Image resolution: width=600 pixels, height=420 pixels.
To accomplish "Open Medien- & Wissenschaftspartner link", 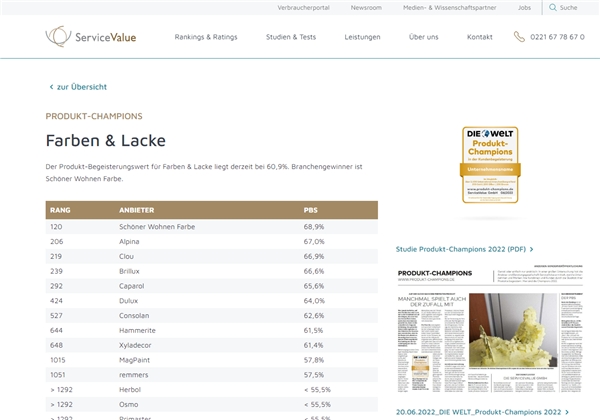I will [450, 7].
